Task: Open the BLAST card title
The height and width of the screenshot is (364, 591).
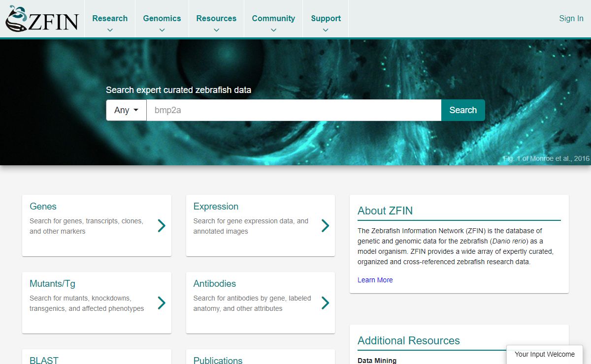Action: coord(44,360)
